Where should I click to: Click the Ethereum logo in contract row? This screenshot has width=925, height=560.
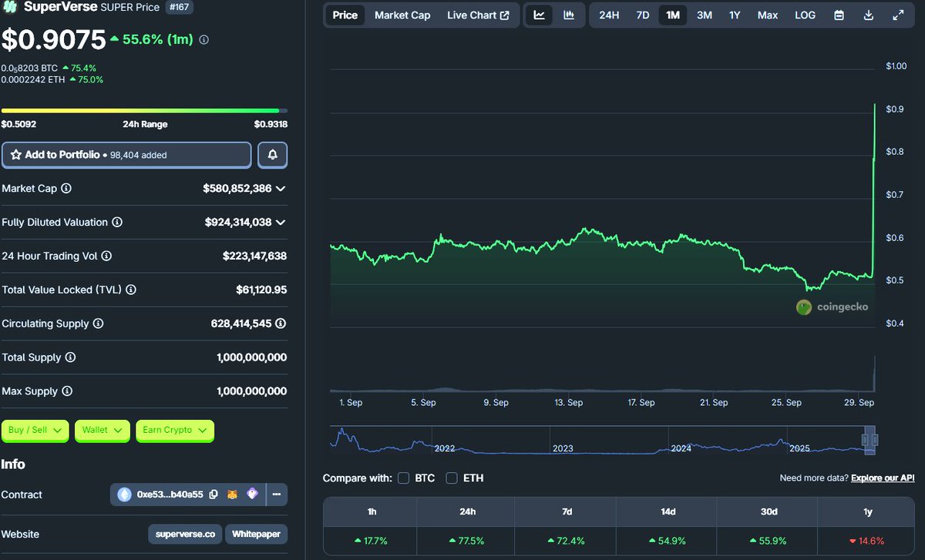(x=125, y=495)
